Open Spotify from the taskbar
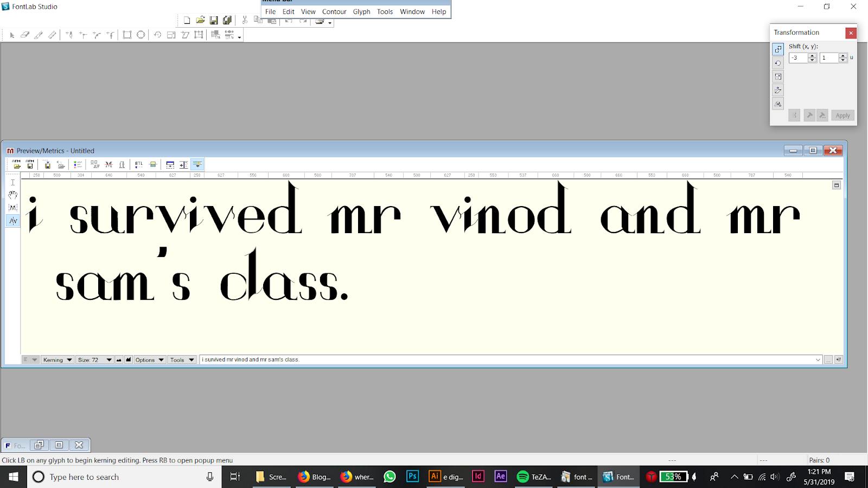This screenshot has height=488, width=868. coord(534,477)
